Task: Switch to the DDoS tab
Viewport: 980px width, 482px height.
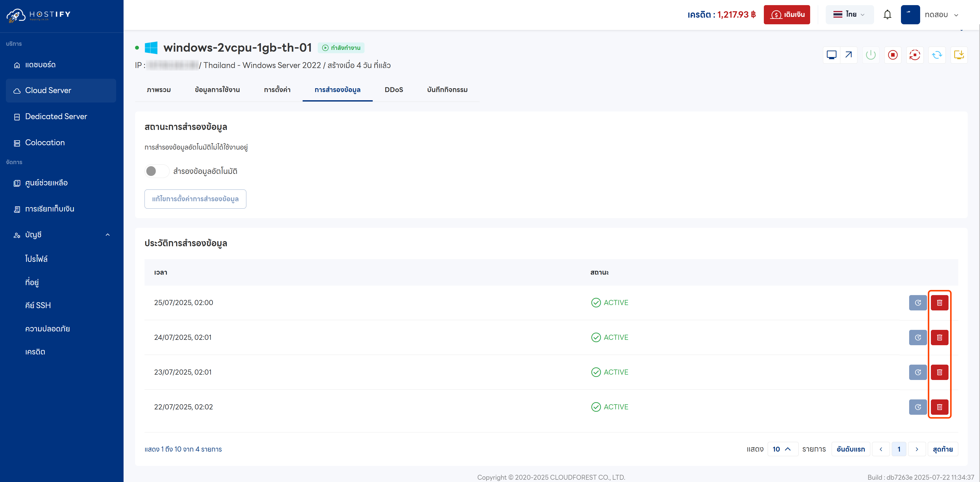Action: pyautogui.click(x=393, y=90)
